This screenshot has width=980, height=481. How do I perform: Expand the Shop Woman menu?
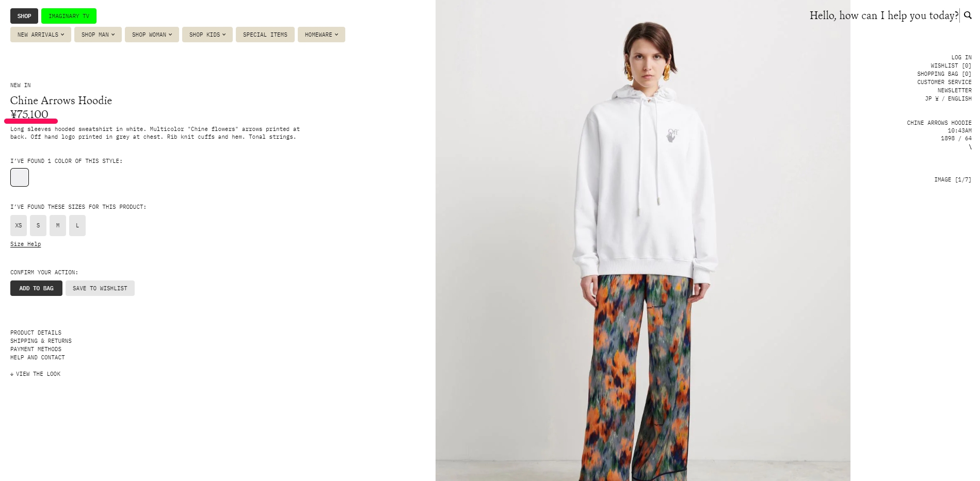152,35
